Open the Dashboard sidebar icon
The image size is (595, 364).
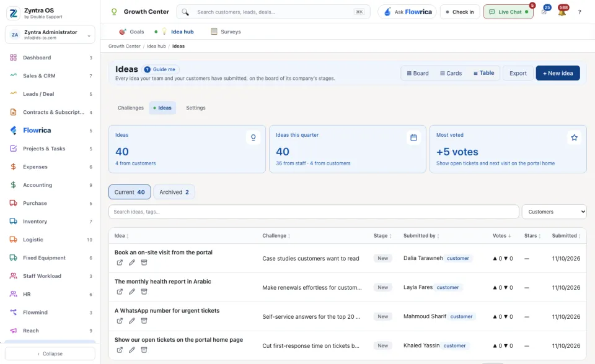coord(13,58)
